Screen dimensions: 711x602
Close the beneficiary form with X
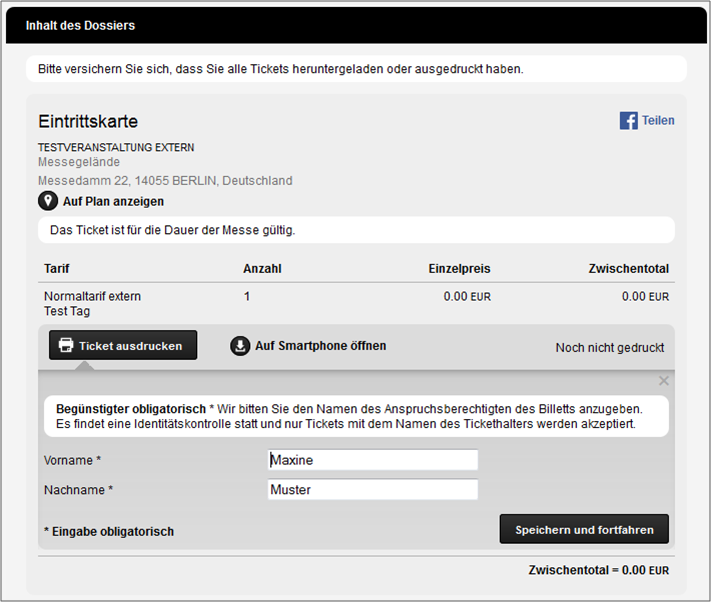click(663, 381)
